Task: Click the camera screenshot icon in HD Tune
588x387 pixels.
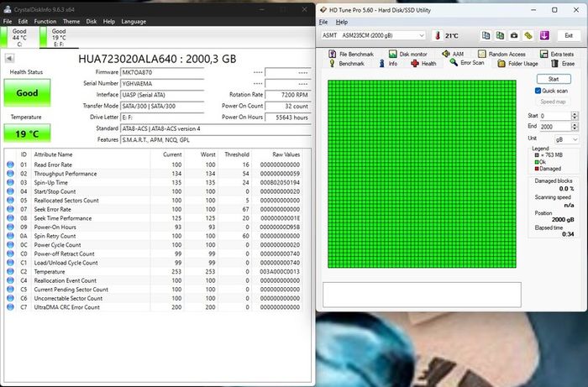Action: point(514,35)
